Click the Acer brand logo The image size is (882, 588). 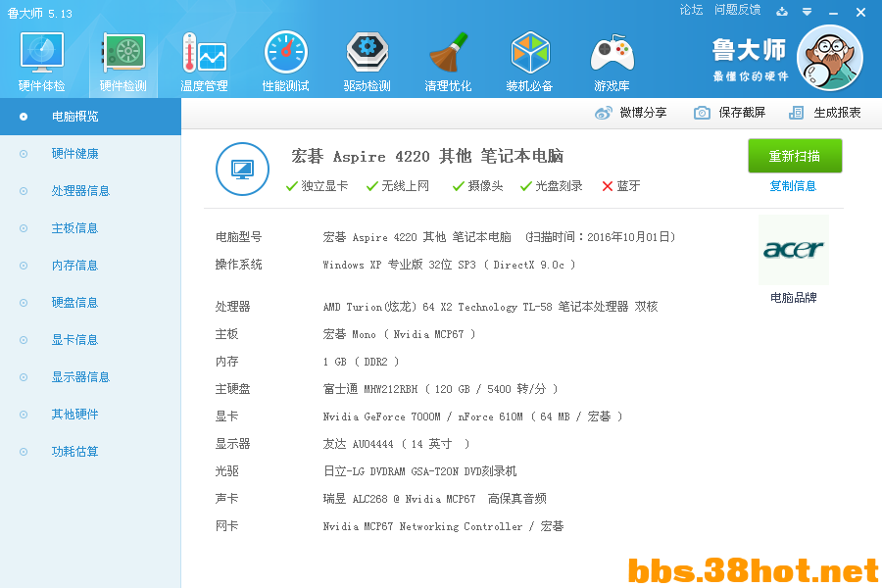(x=793, y=249)
